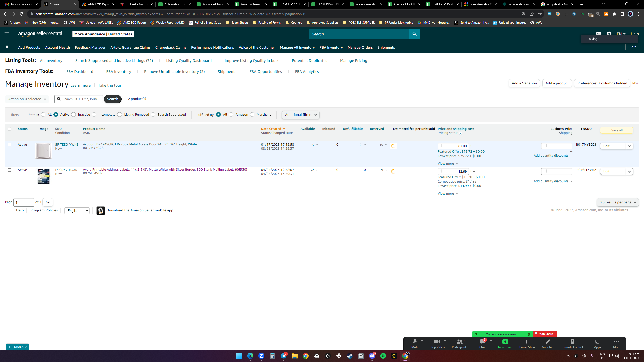Select the Incomplete status radio button
This screenshot has width=644, height=362.
(94, 115)
